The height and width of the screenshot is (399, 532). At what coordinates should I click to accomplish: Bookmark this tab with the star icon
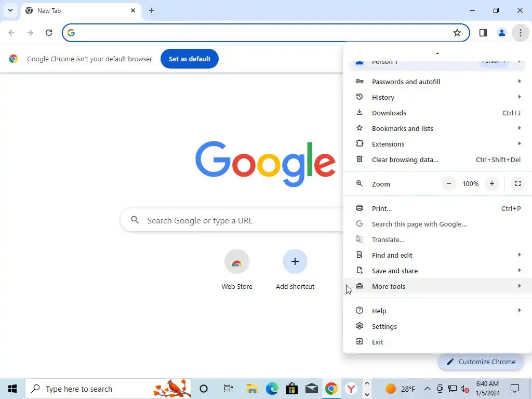tap(457, 33)
